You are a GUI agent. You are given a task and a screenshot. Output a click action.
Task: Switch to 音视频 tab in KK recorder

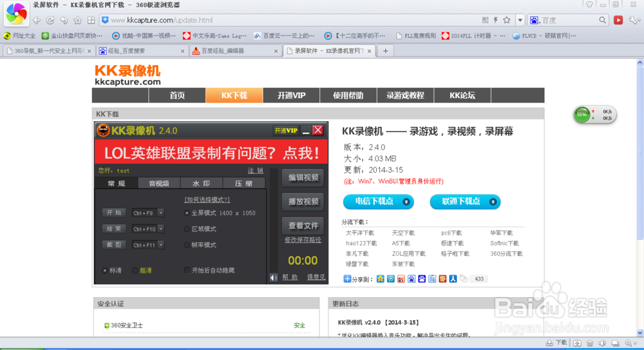point(159,184)
